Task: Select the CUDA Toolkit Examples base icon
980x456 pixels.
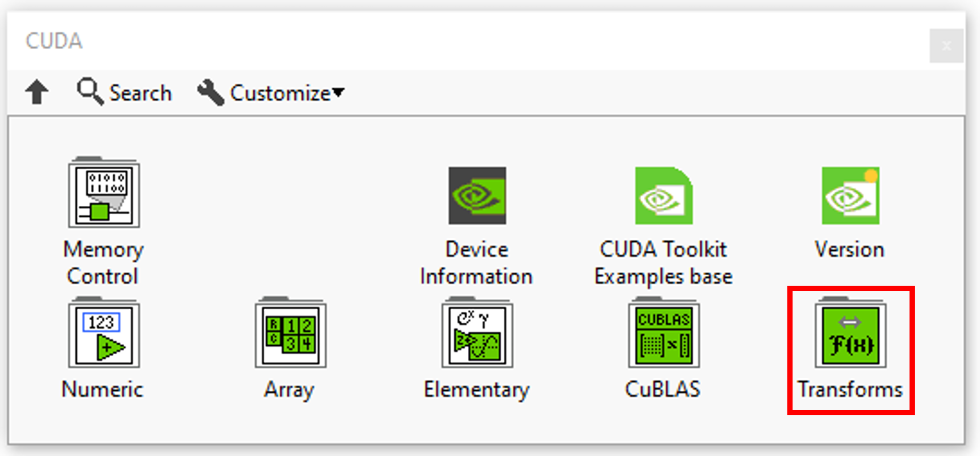Action: (x=663, y=195)
